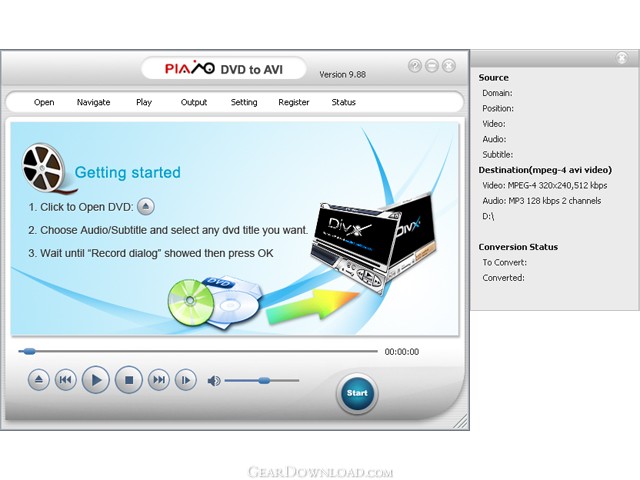This screenshot has width=640, height=480.
Task: Click the To Convert: label
Action: pos(504,262)
